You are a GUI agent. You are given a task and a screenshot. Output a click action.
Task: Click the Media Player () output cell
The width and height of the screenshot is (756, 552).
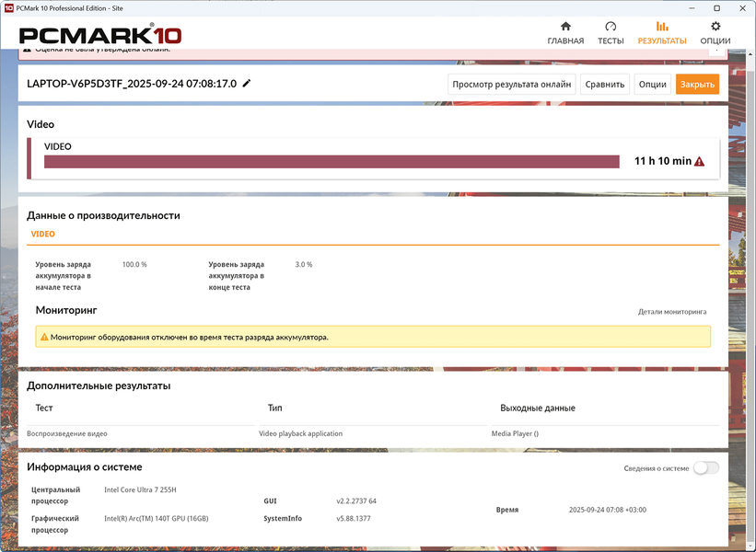[x=515, y=433]
